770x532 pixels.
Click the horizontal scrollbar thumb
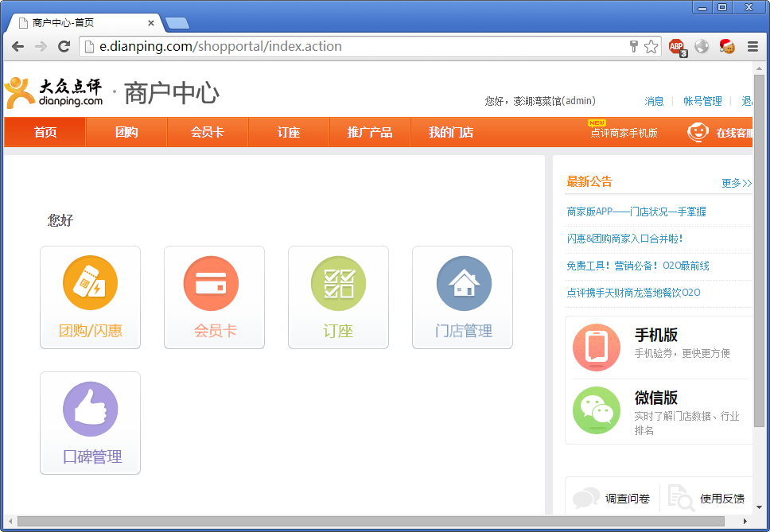pyautogui.click(x=371, y=521)
